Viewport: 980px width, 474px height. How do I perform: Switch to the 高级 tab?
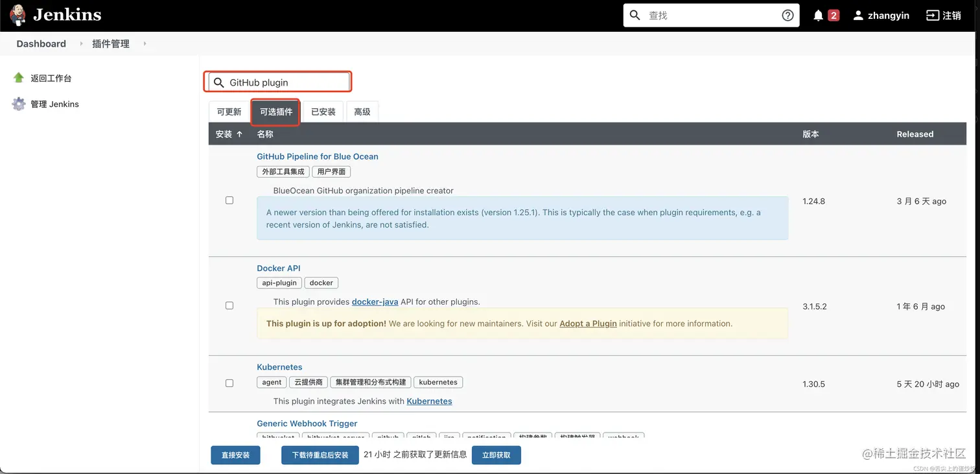(x=362, y=112)
